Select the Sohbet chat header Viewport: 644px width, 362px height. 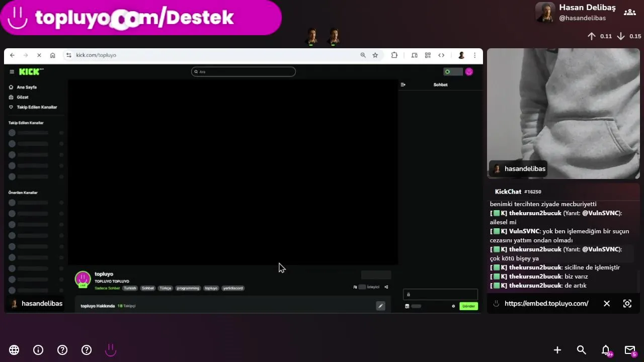[440, 84]
